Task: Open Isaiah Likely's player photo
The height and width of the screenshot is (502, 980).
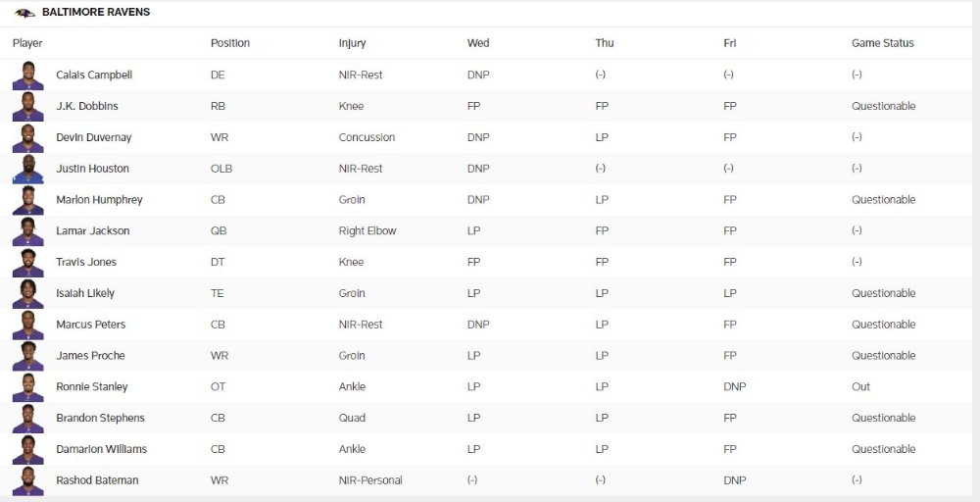Action: click(x=28, y=294)
